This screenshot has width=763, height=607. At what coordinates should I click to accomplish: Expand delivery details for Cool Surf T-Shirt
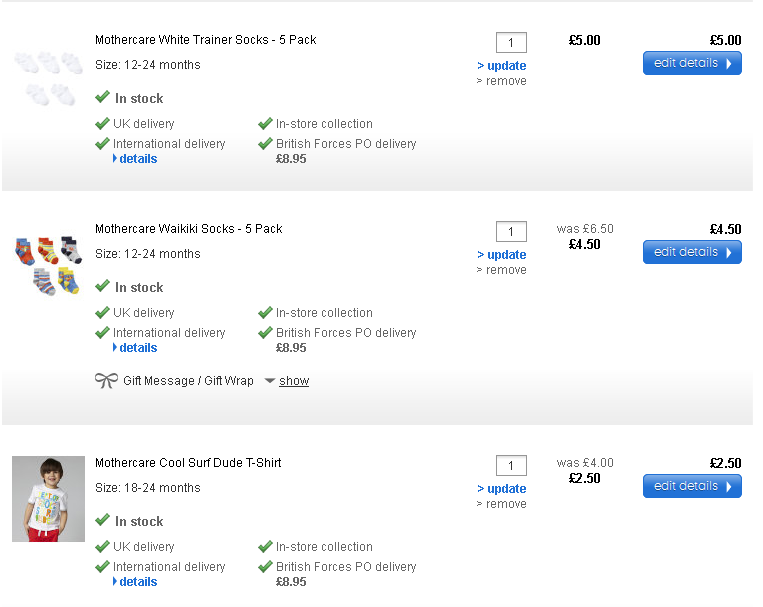tap(138, 582)
